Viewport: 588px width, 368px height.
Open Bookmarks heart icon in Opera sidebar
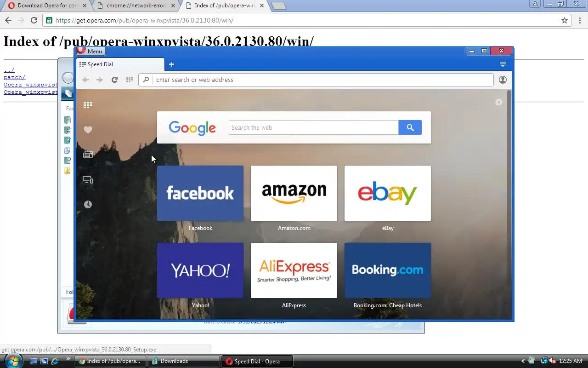(x=88, y=130)
